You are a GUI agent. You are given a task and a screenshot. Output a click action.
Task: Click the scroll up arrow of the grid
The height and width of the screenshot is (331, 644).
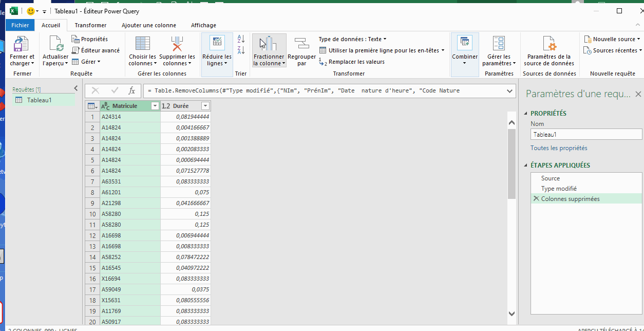tap(512, 123)
